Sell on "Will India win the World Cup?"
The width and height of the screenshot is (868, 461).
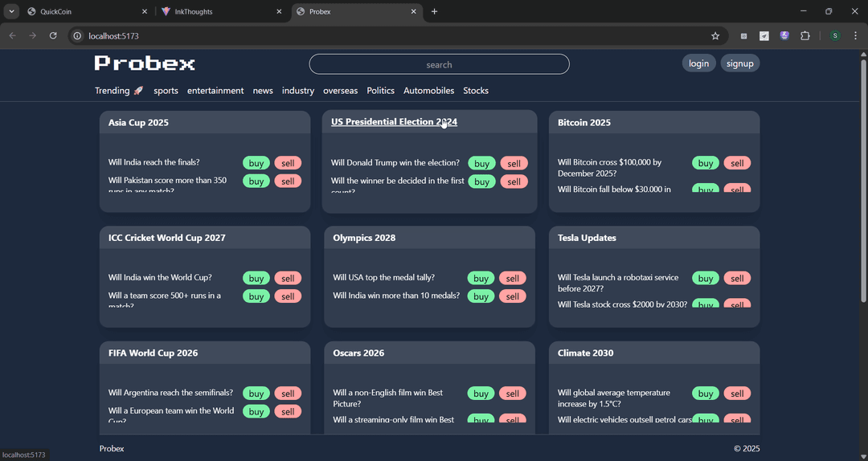click(x=288, y=278)
